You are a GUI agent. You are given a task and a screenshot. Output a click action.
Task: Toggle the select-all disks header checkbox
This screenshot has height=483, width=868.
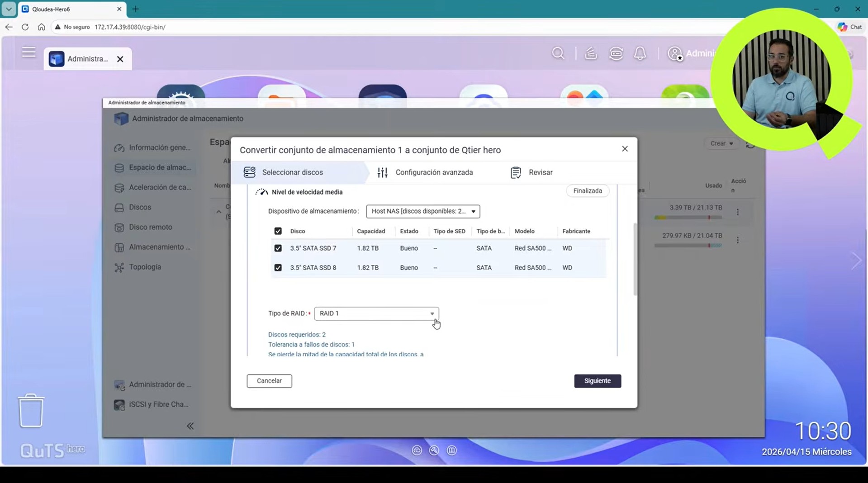278,231
